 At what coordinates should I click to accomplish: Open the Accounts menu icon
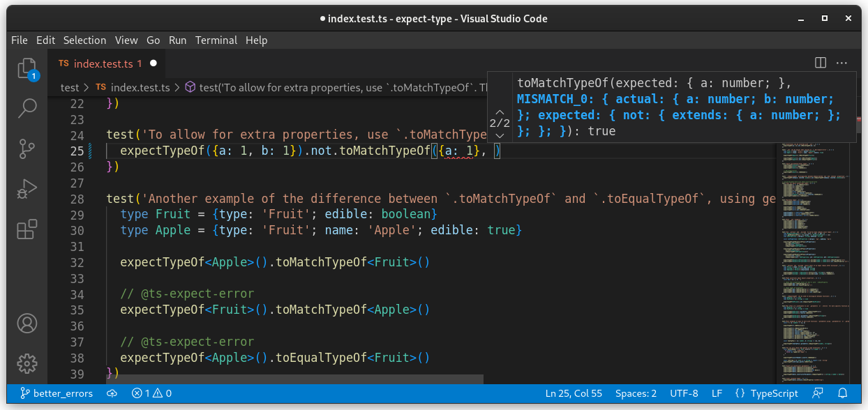coord(27,324)
